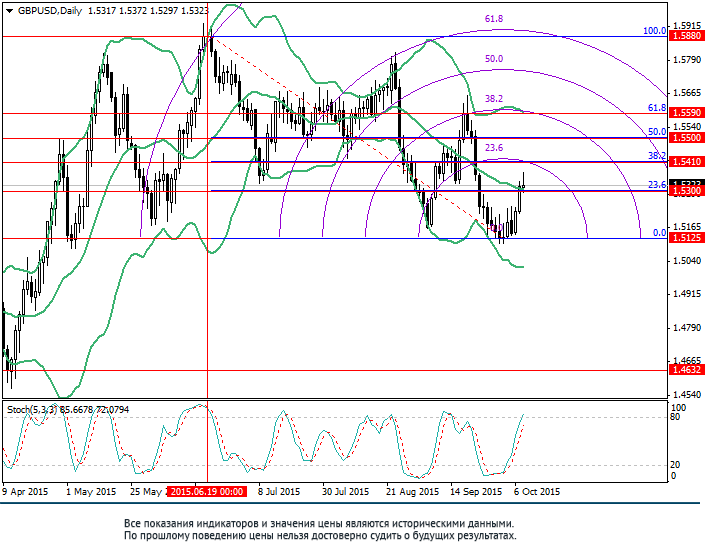Click the red 2015.06.19 00:00 date marker

[207, 492]
